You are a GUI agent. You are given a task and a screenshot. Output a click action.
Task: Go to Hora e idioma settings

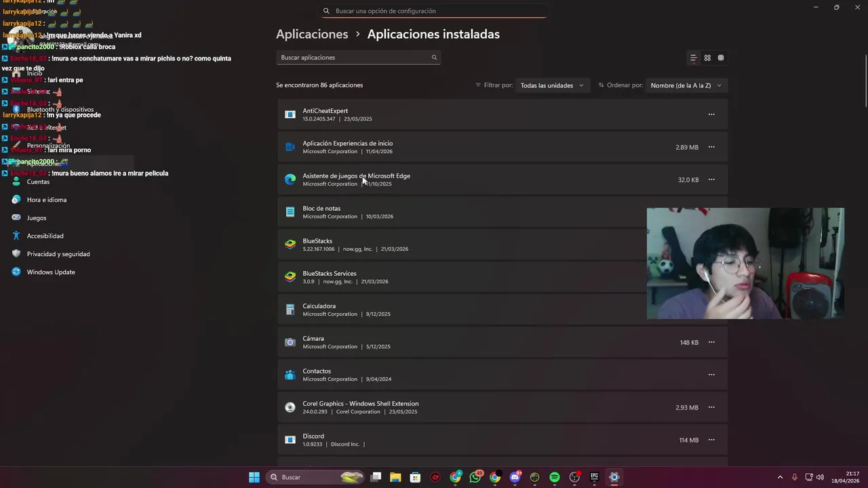point(47,200)
